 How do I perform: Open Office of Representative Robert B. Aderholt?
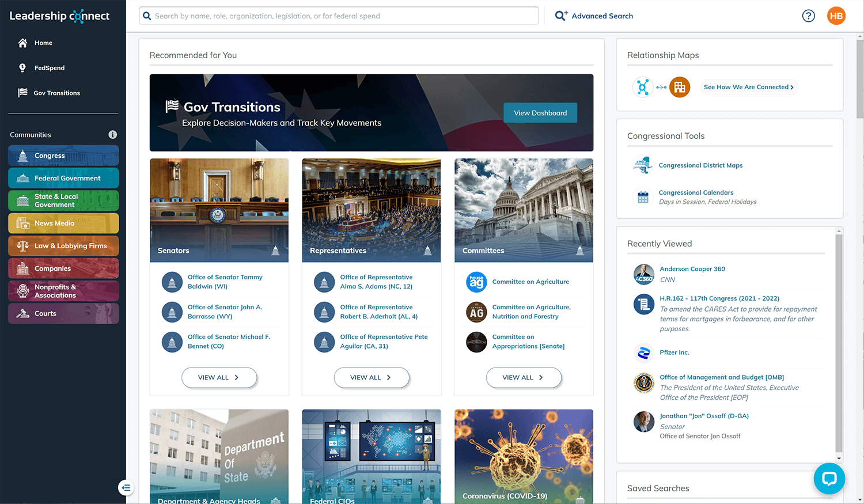click(x=378, y=312)
